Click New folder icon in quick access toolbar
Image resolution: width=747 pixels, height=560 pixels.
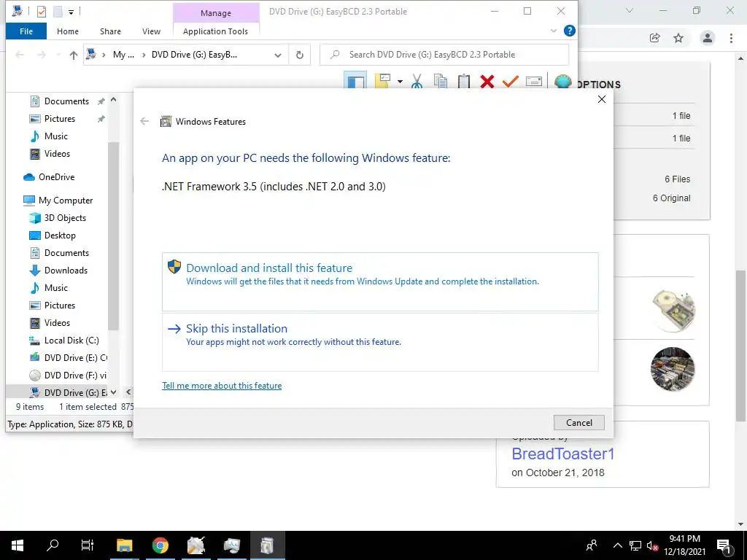58,11
